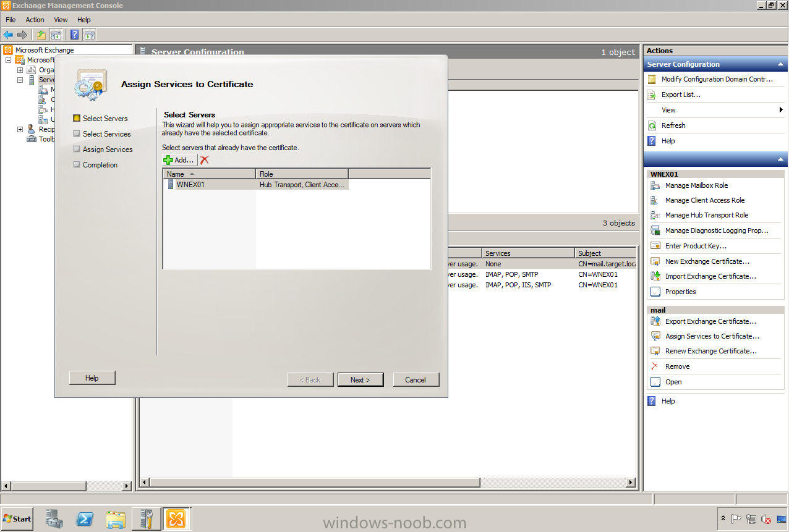Open View submenu in Actions pane
The image size is (789, 532).
click(x=715, y=110)
